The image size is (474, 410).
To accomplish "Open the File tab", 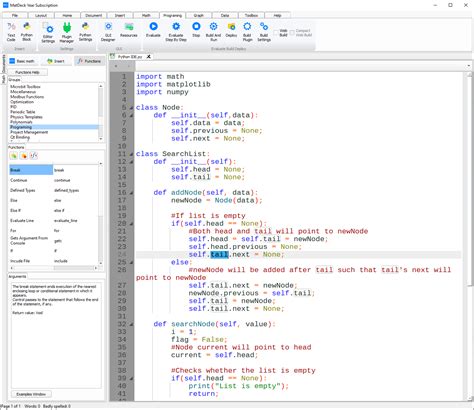I will (15, 15).
